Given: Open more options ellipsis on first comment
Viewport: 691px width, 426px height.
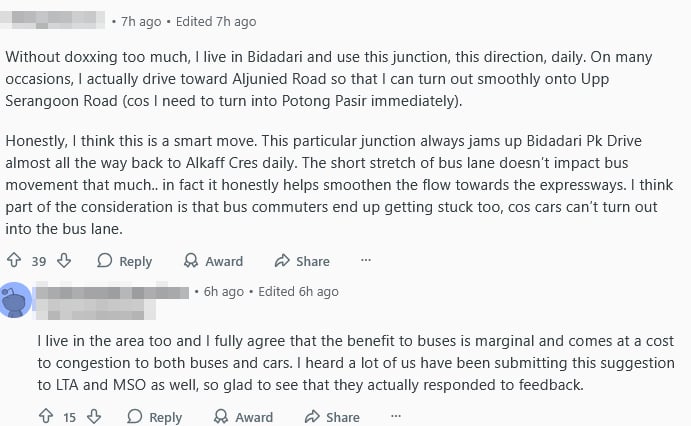Looking at the screenshot, I should pyautogui.click(x=366, y=260).
